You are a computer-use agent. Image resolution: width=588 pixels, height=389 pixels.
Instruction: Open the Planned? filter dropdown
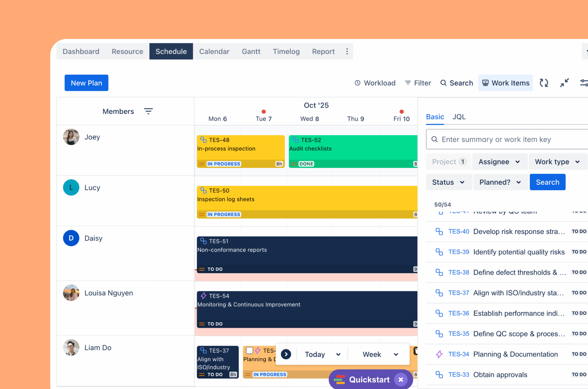coord(500,182)
